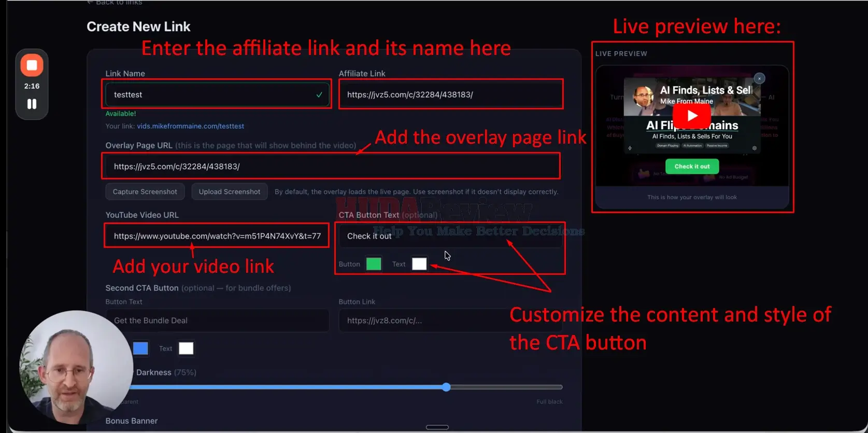
Task: Pick the blue second button color swatch
Action: point(140,348)
